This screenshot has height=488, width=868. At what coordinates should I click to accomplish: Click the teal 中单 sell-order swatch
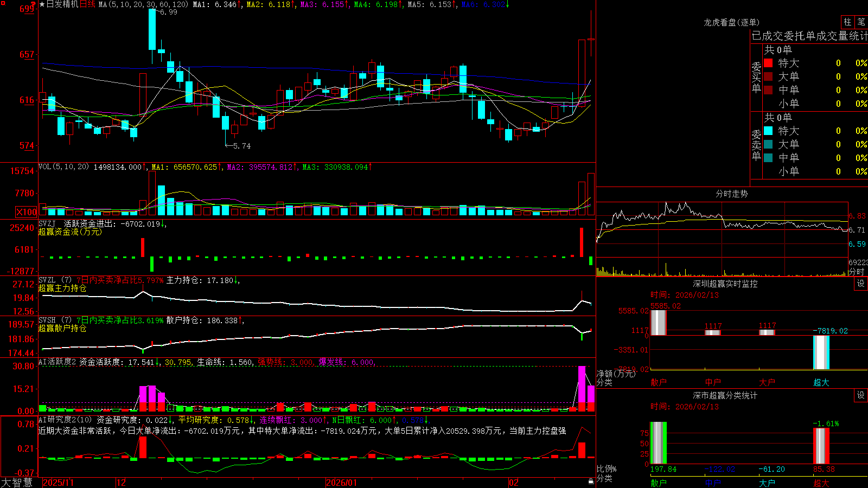pos(768,158)
